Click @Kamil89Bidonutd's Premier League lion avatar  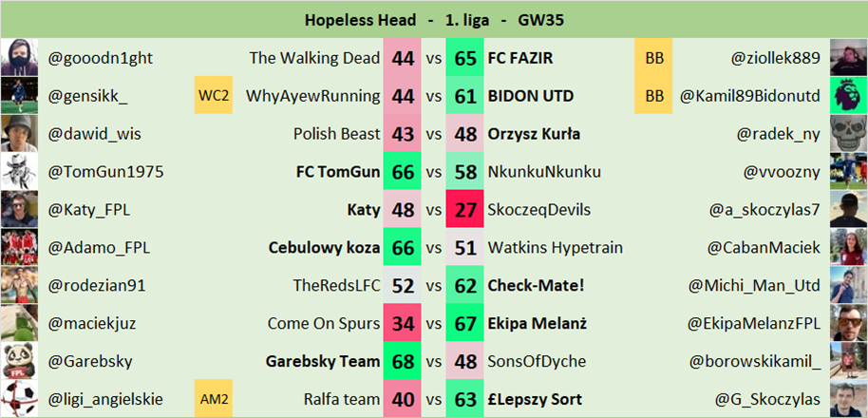click(x=848, y=96)
